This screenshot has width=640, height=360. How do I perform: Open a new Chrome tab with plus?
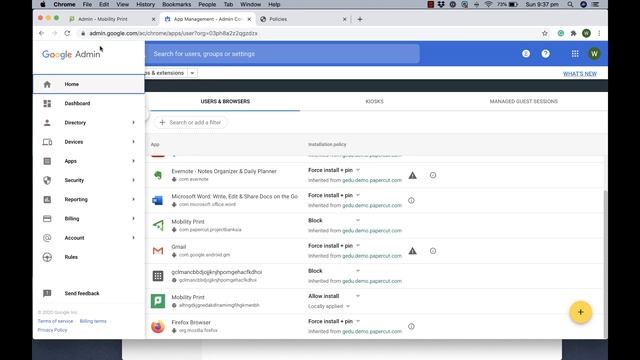pyautogui.click(x=360, y=19)
